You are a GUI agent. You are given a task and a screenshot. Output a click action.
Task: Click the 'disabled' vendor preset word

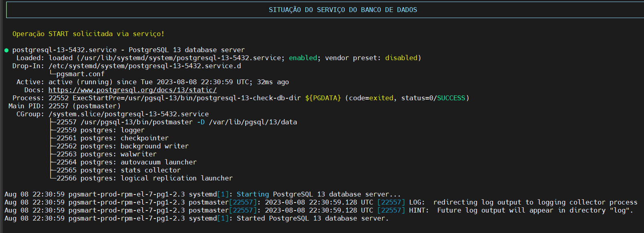pyautogui.click(x=401, y=58)
